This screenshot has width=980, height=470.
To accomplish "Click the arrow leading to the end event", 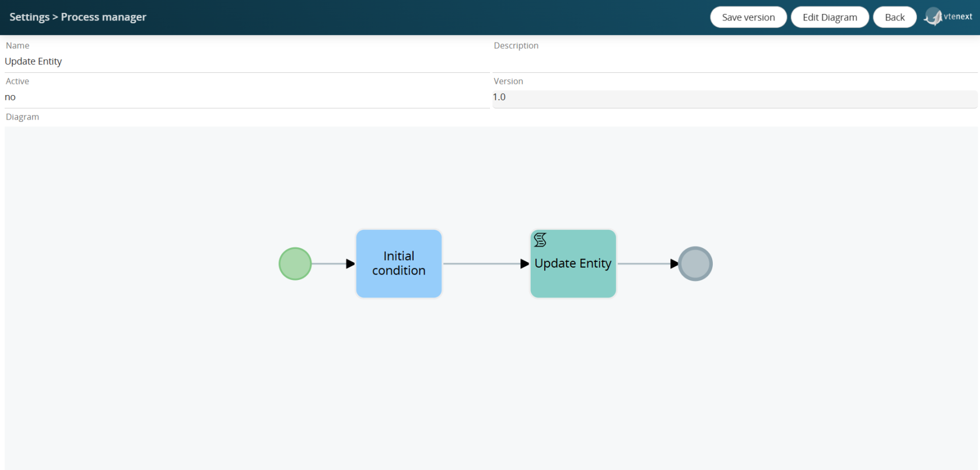I will pyautogui.click(x=647, y=264).
